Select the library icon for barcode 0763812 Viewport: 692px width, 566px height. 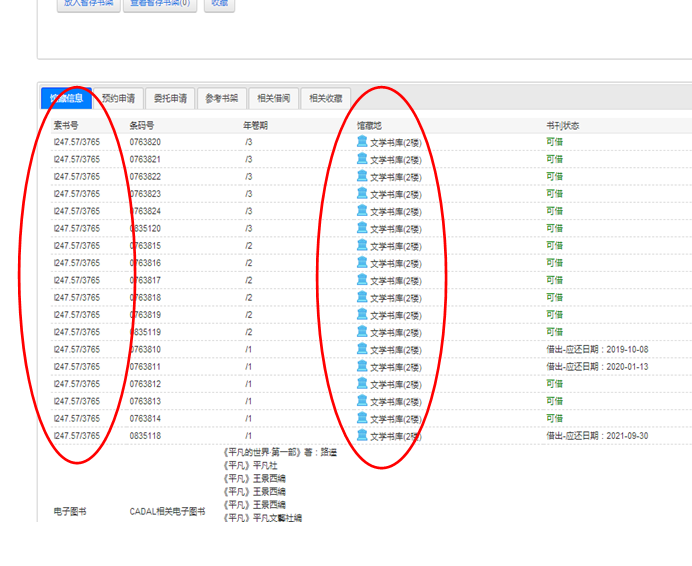[362, 384]
